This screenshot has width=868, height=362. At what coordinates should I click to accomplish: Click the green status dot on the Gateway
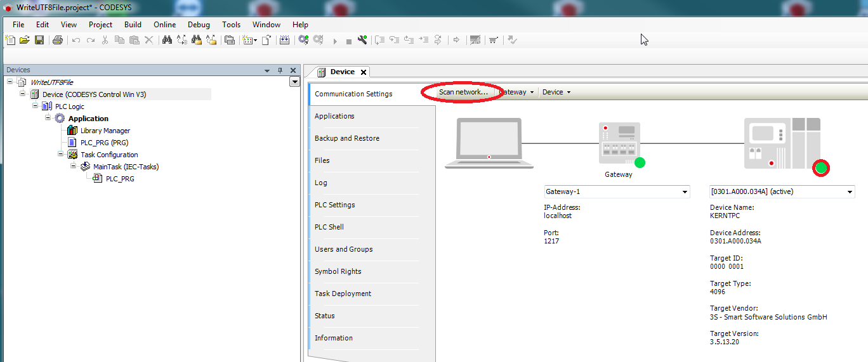640,162
